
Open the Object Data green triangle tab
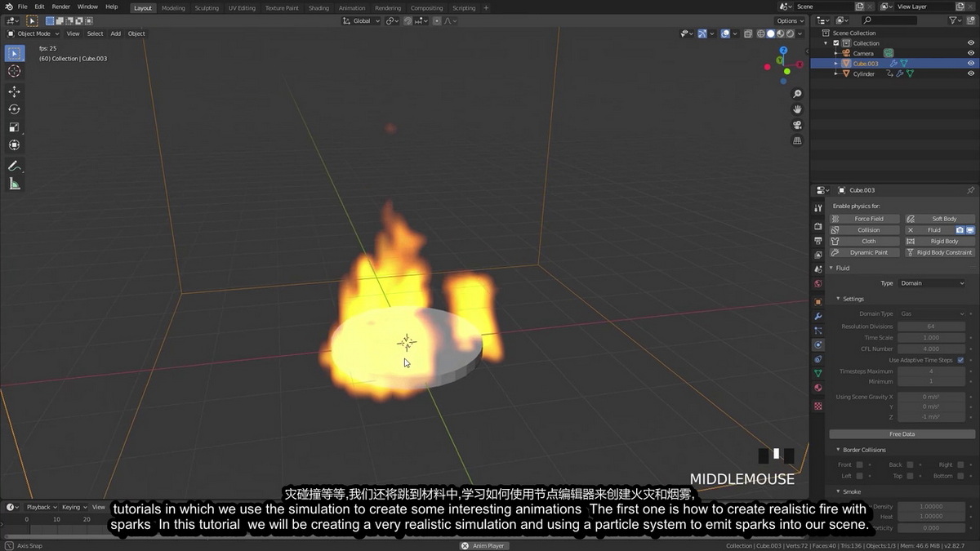(817, 373)
